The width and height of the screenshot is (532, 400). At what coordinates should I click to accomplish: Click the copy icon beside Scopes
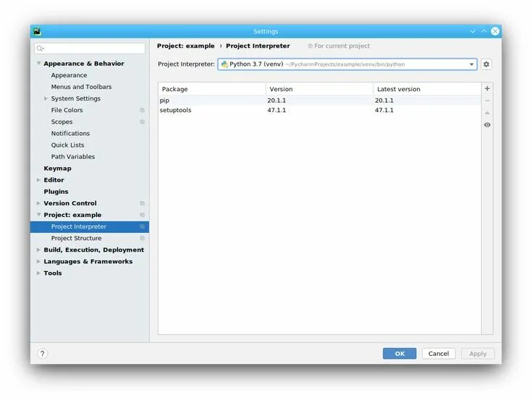pos(142,122)
